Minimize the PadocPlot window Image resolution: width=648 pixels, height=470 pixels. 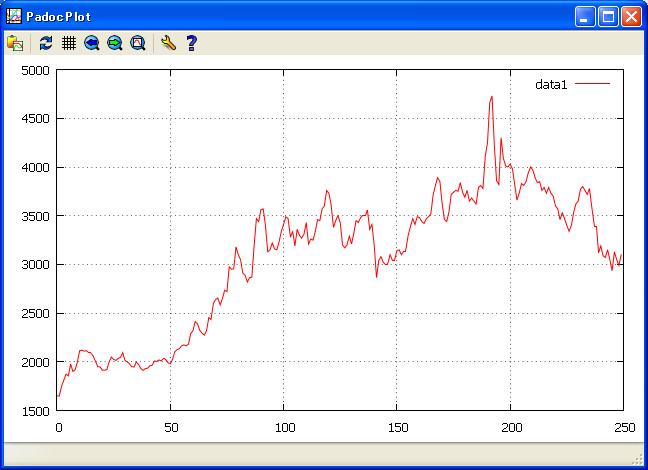click(585, 16)
